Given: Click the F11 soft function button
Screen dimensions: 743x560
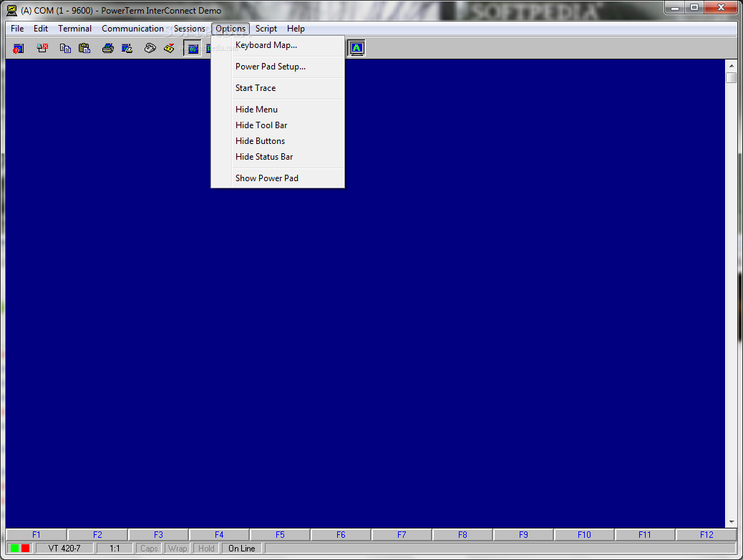Looking at the screenshot, I should click(x=645, y=534).
